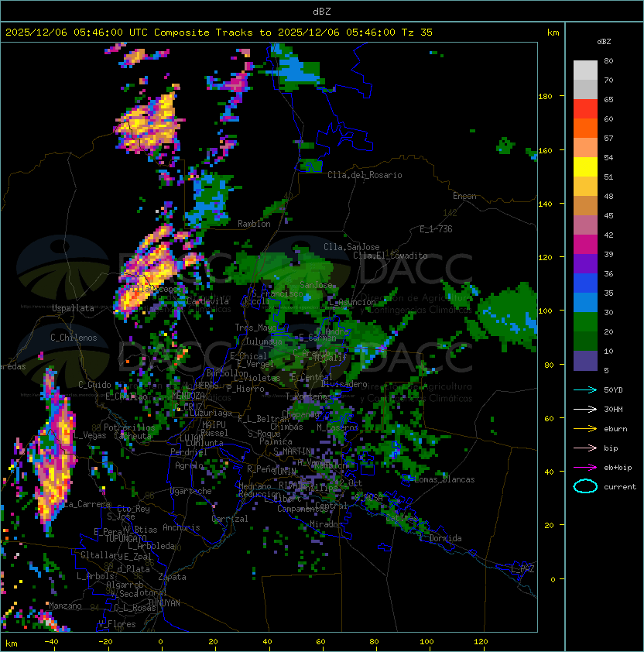Click the Zapata place label
Image resolution: width=644 pixels, height=652 pixels.
click(x=172, y=577)
